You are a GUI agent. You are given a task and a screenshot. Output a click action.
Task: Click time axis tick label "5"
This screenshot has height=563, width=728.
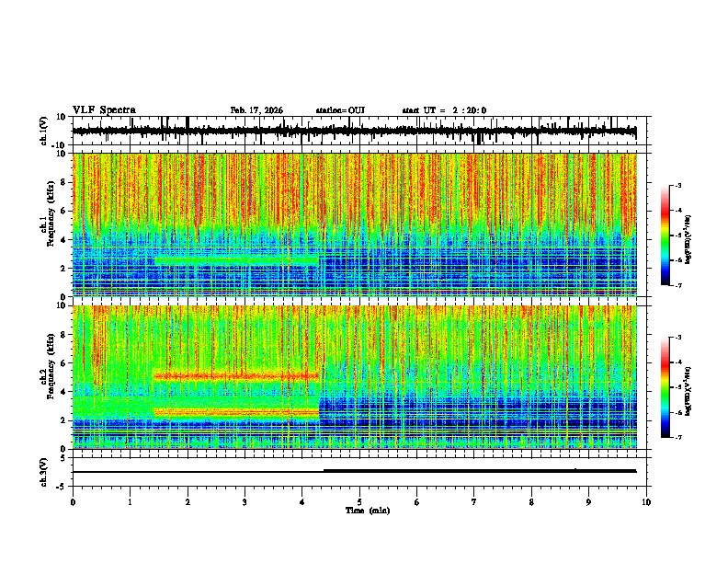359,502
